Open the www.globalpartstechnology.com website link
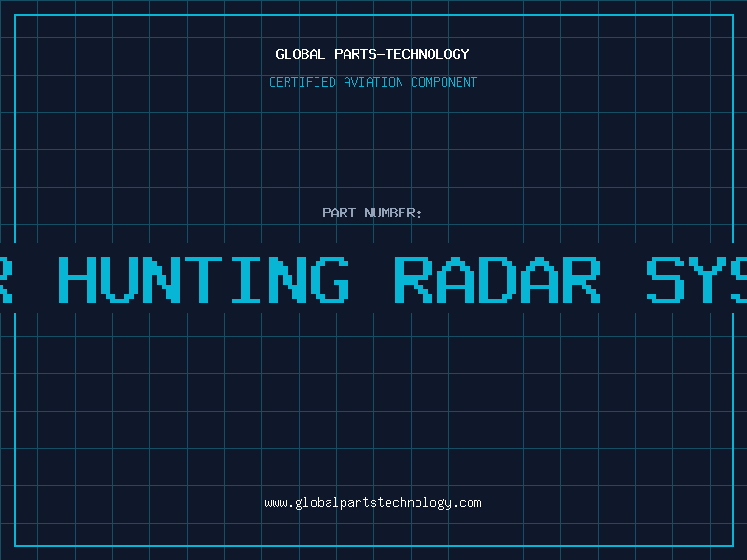The width and height of the screenshot is (747, 560). point(373,502)
